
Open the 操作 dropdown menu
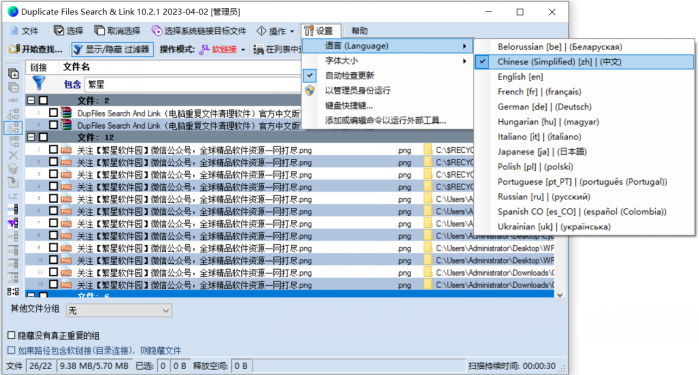(x=275, y=31)
